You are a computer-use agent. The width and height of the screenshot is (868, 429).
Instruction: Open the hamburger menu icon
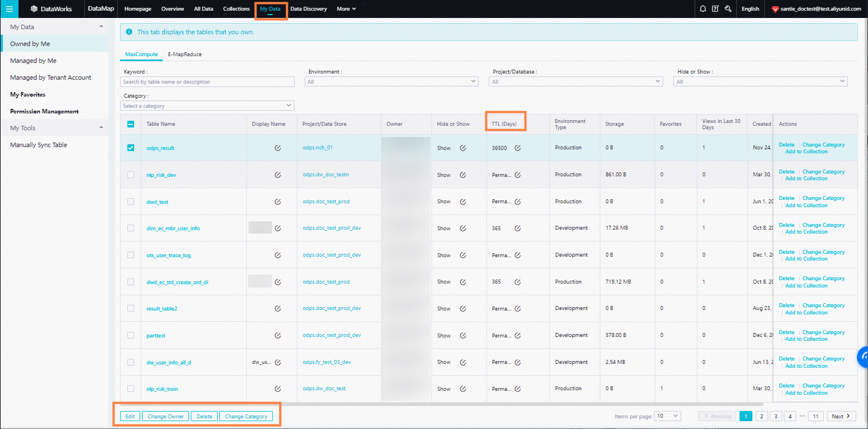click(9, 9)
